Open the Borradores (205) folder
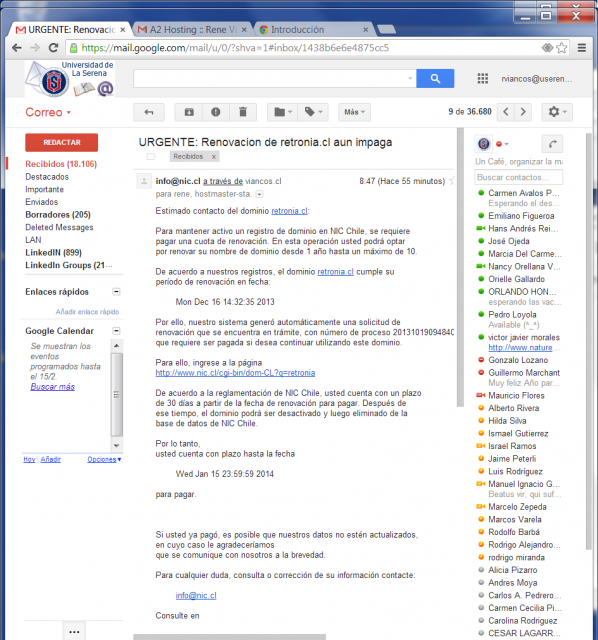This screenshot has height=640, width=598. tap(58, 215)
